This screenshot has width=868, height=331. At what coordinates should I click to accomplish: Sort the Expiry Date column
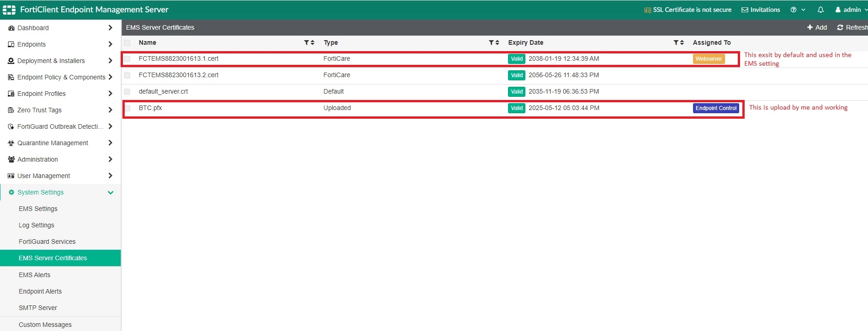click(x=682, y=42)
